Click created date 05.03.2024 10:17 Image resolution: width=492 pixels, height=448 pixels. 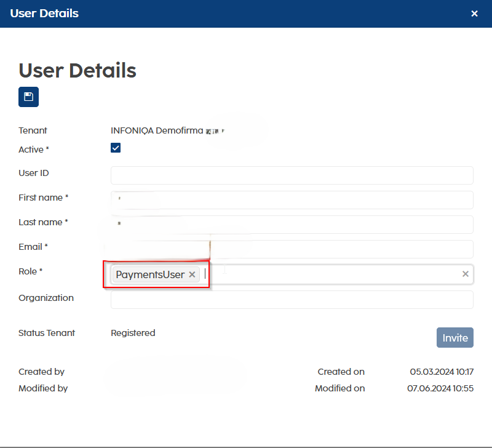pos(442,372)
